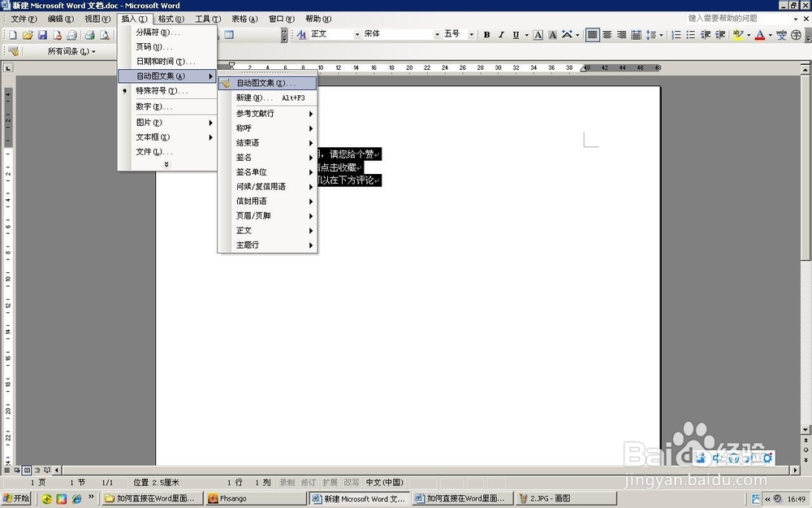
Task: Click the tab stop selector at the ruler corner
Action: (8, 68)
